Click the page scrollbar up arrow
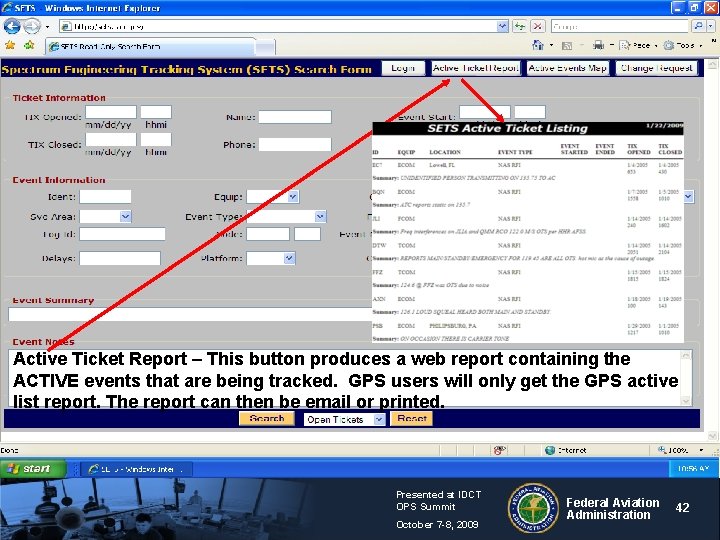720x540 pixels. coord(712,64)
